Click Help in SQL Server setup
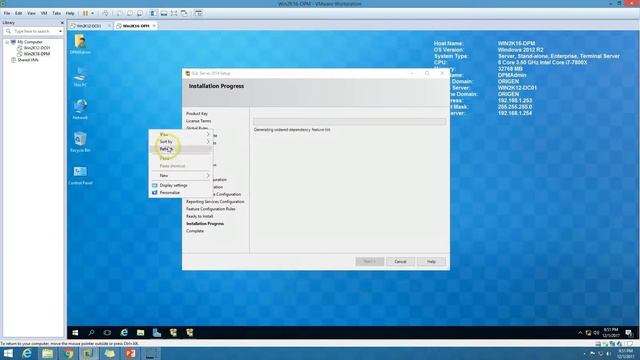The width and height of the screenshot is (640, 360). click(431, 262)
